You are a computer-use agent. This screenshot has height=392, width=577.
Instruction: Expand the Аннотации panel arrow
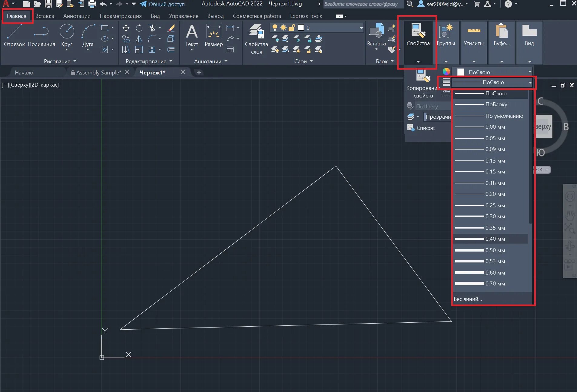226,61
